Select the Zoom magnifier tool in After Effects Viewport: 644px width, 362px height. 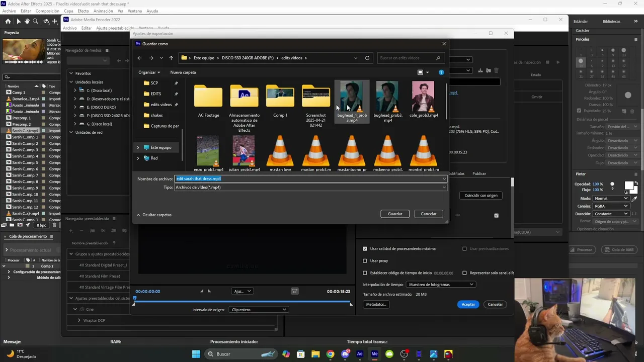tap(36, 21)
